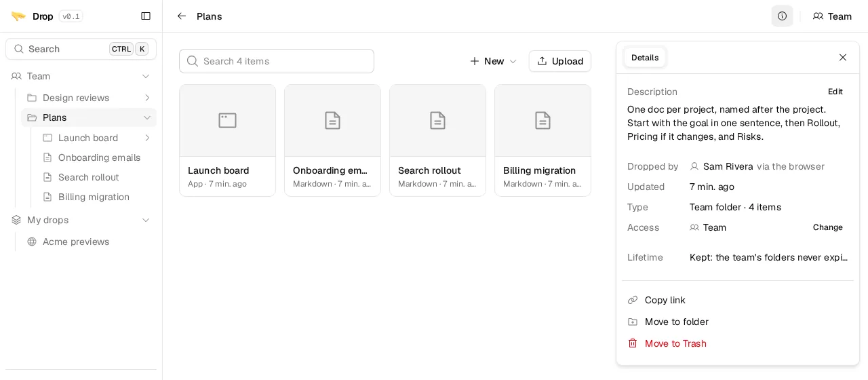Click the Search 4 items field
Image resolution: width=868 pixels, height=380 pixels.
[x=277, y=61]
